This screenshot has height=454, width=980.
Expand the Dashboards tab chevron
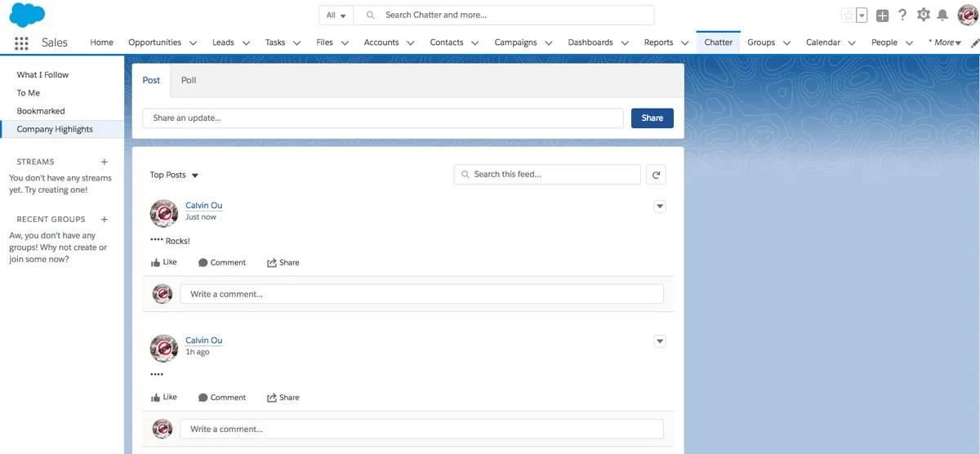click(625, 43)
